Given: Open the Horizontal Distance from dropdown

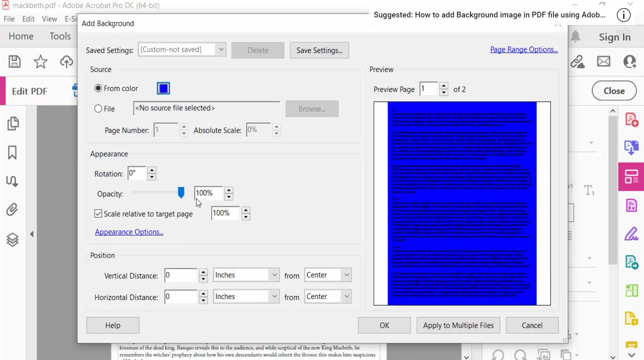Looking at the screenshot, I should click(346, 296).
